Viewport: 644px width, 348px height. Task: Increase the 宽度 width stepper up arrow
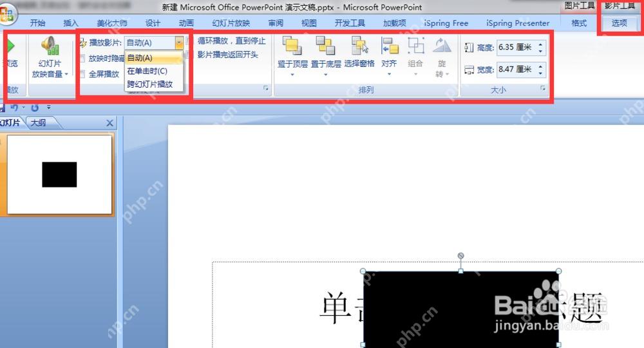click(540, 66)
